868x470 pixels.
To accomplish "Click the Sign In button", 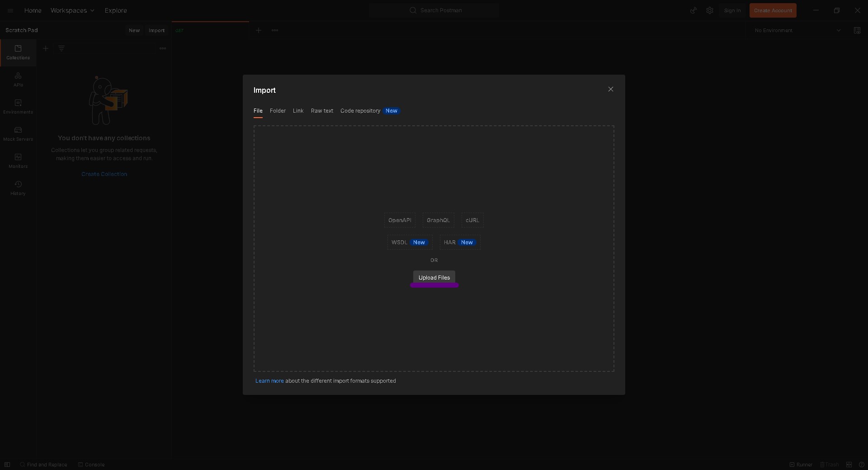I will point(732,10).
